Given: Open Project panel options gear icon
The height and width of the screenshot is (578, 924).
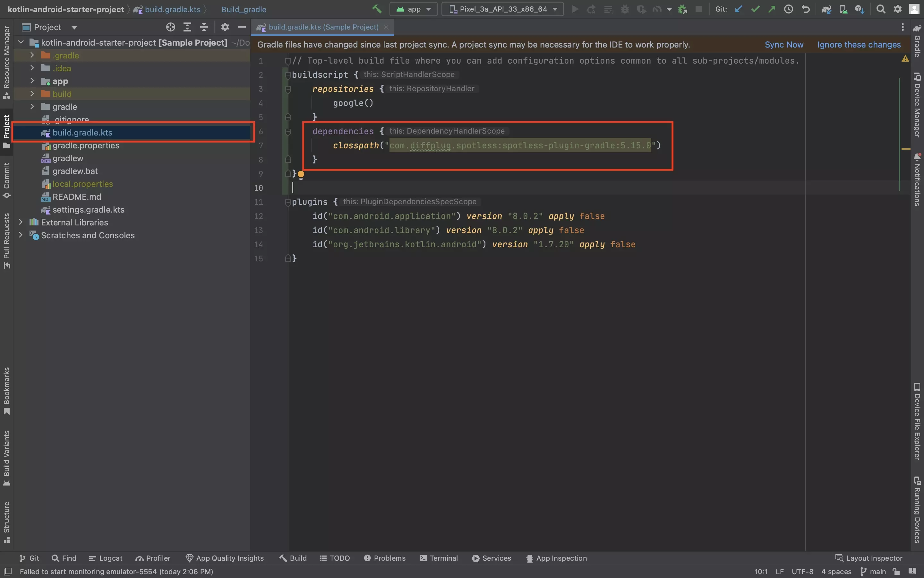Looking at the screenshot, I should pos(225,27).
